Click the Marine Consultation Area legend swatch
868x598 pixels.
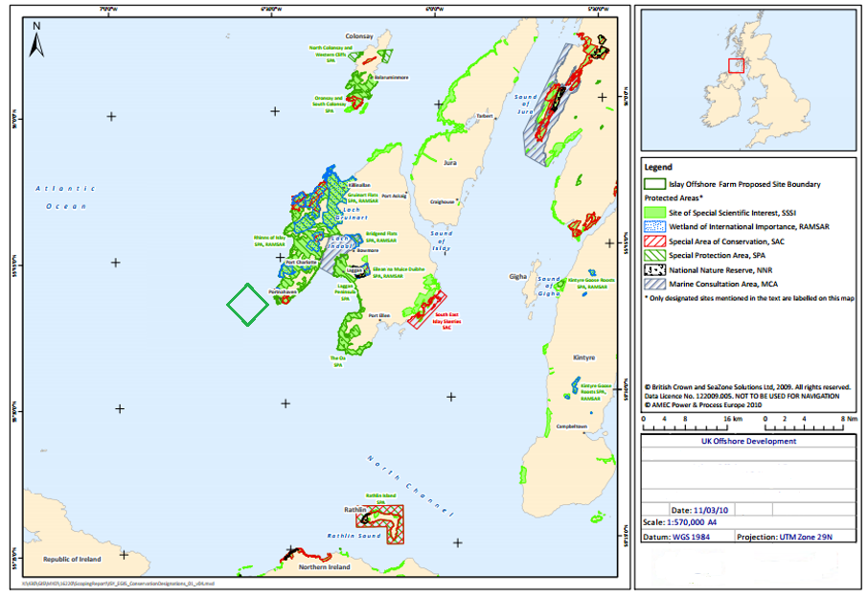[x=654, y=286]
